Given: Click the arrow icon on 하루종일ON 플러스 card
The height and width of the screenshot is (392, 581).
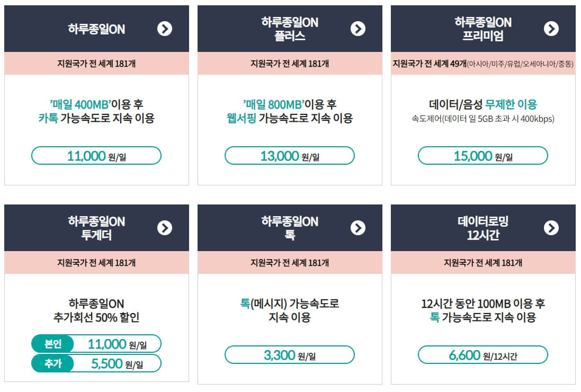Looking at the screenshot, I should click(358, 29).
